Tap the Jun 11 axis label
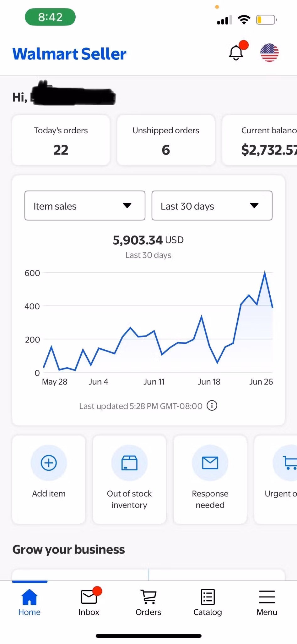 (x=154, y=382)
